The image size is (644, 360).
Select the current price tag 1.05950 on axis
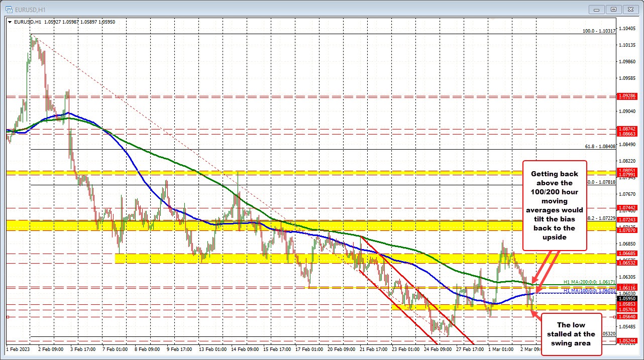pos(627,297)
